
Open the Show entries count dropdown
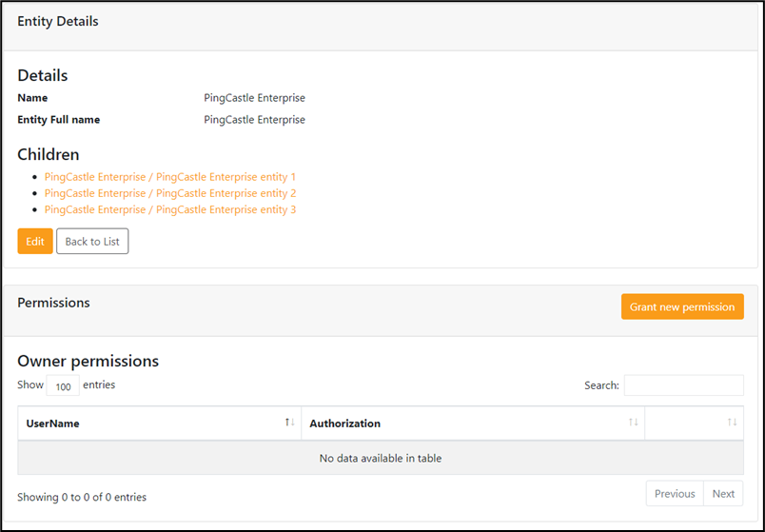(63, 385)
